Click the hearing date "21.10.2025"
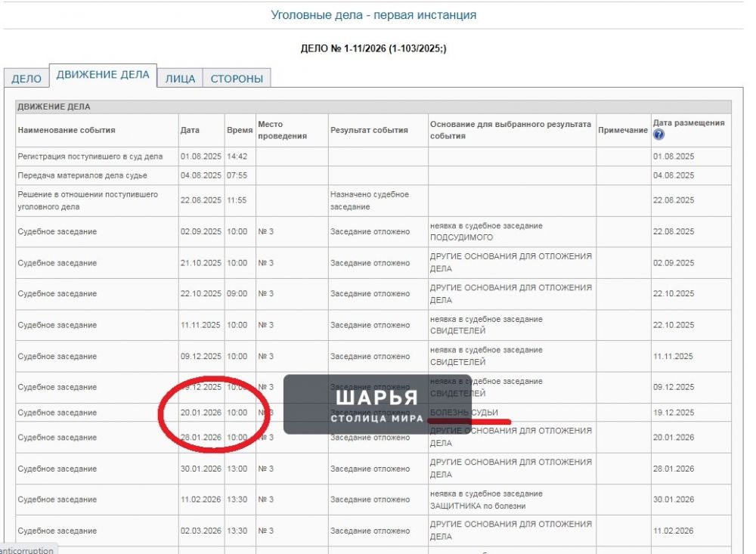756x554 pixels. coord(200,263)
